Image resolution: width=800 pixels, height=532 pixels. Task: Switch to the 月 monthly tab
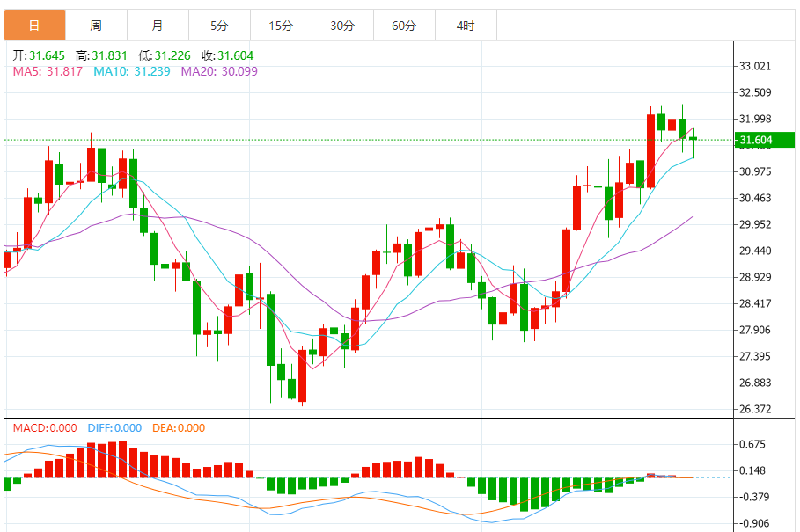click(x=158, y=26)
